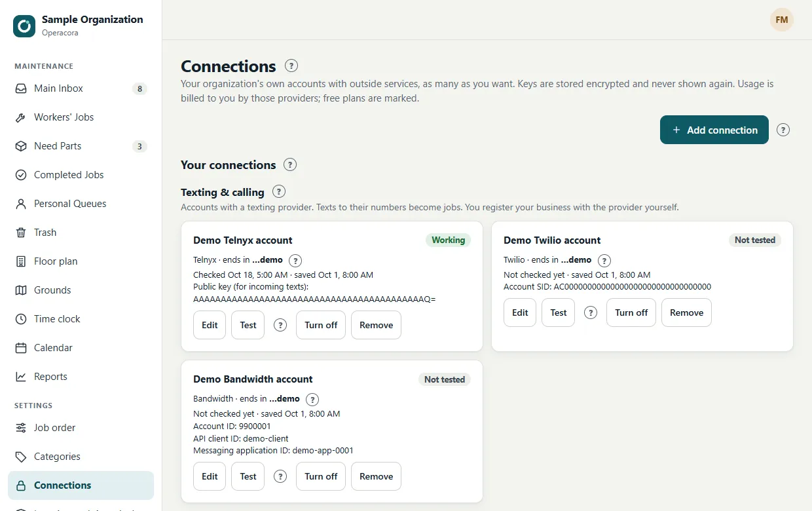The height and width of the screenshot is (511, 812).
Task: Edit the Demo Bandwidth account
Action: coord(210,476)
